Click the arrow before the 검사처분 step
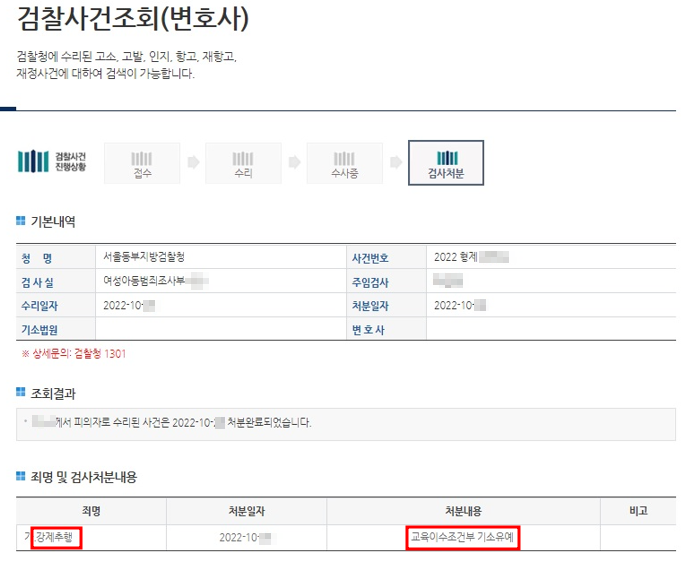This screenshot has height=563, width=686. pyautogui.click(x=396, y=161)
